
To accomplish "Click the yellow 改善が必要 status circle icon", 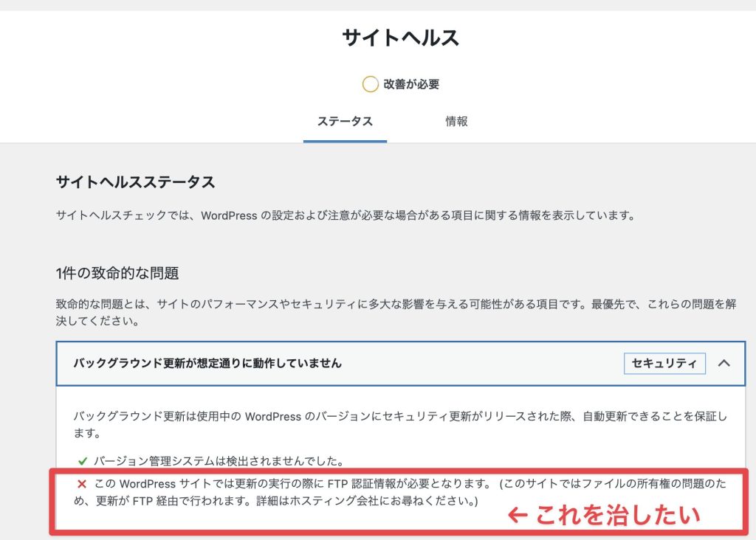I will point(370,83).
